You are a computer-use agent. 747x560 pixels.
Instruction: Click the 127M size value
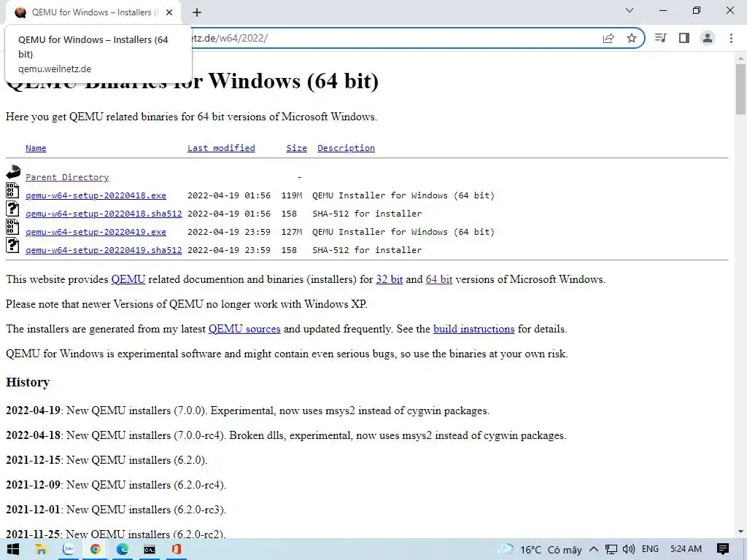pos(292,232)
